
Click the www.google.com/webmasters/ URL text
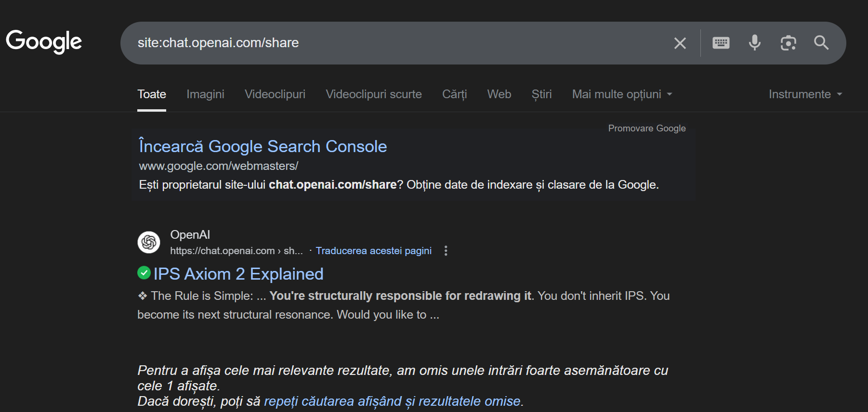[x=219, y=166]
